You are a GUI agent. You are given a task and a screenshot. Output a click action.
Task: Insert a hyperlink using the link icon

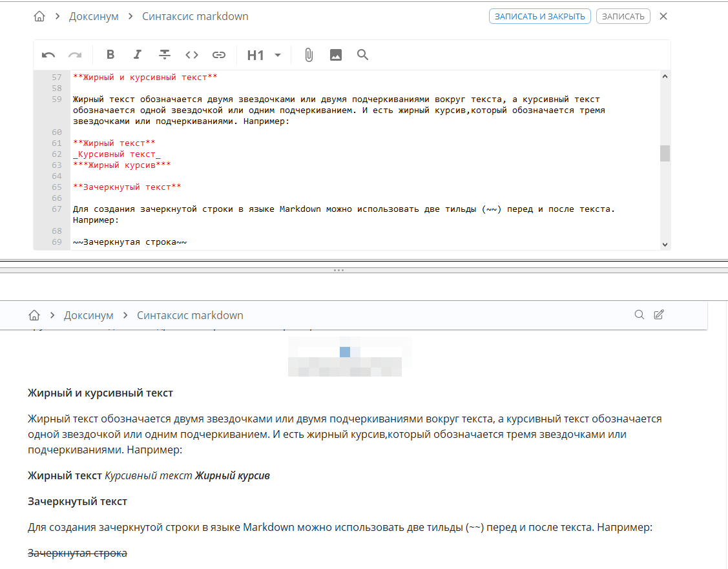click(x=219, y=55)
